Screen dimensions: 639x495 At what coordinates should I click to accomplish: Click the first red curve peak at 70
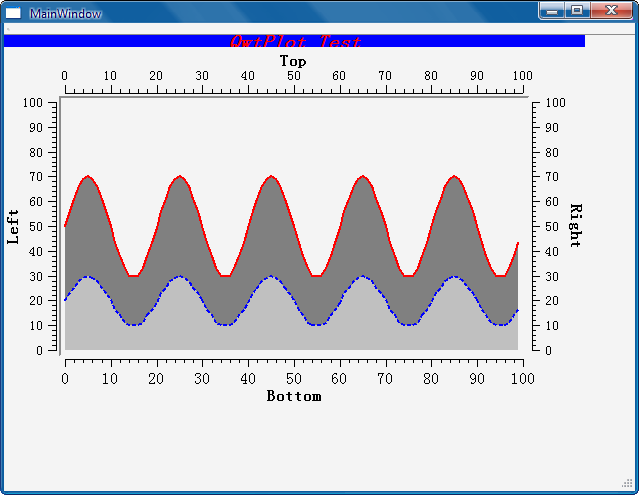pyautogui.click(x=88, y=176)
